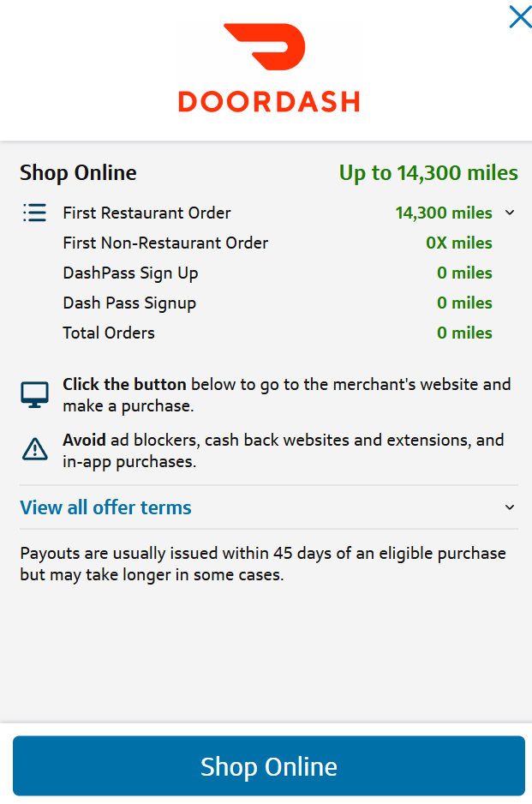Open View all offer terms

[105, 507]
